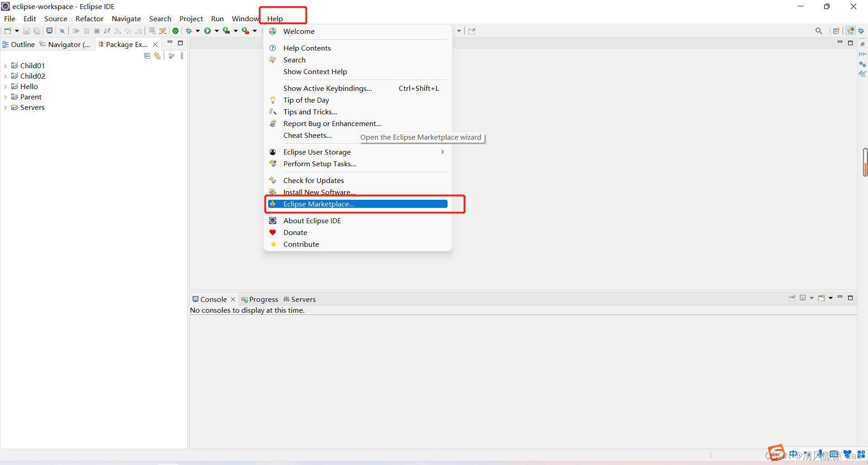
Task: Click the Save icon in toolbar
Action: click(x=26, y=31)
